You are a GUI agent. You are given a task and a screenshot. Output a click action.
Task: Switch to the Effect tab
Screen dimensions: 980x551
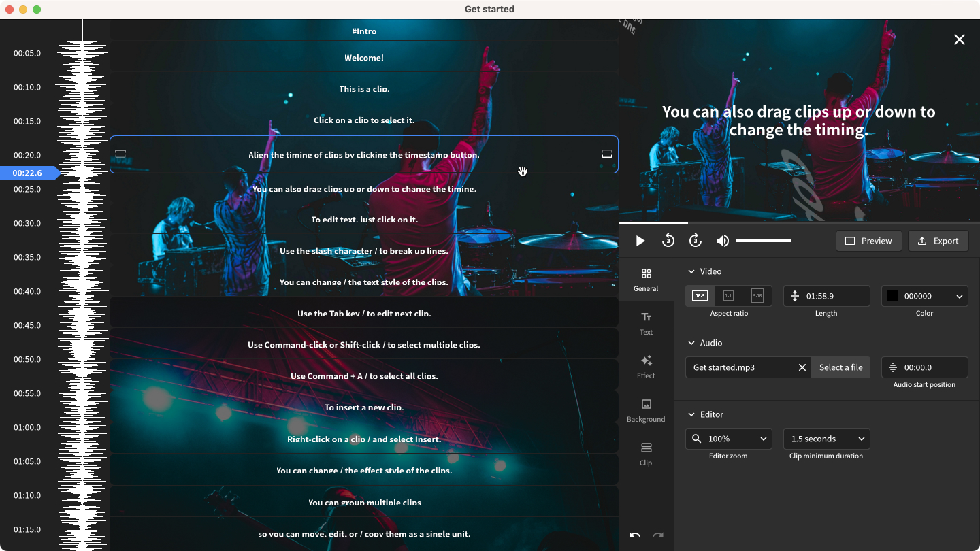pyautogui.click(x=646, y=367)
